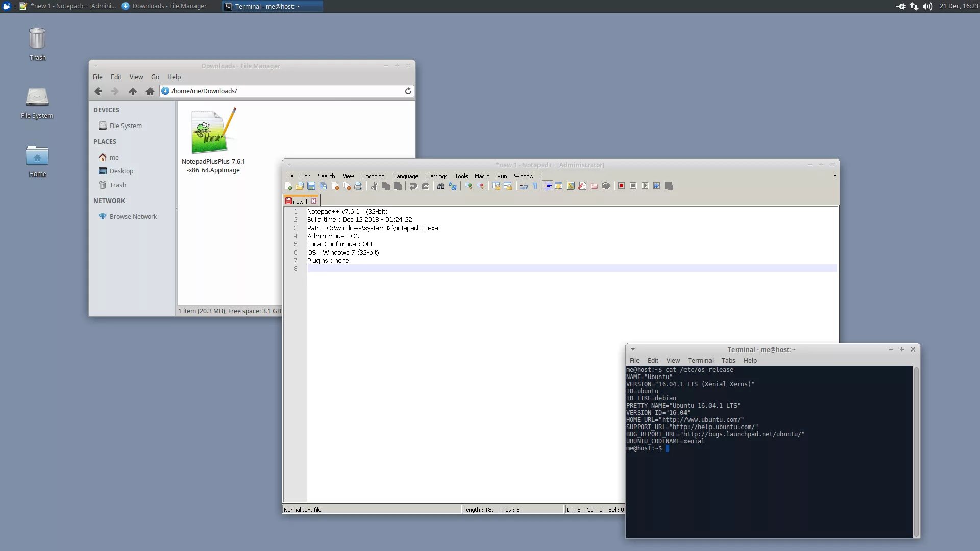Click the Synchronize Horizontal Scrolling icon
This screenshot has height=551, width=980.
click(508, 186)
